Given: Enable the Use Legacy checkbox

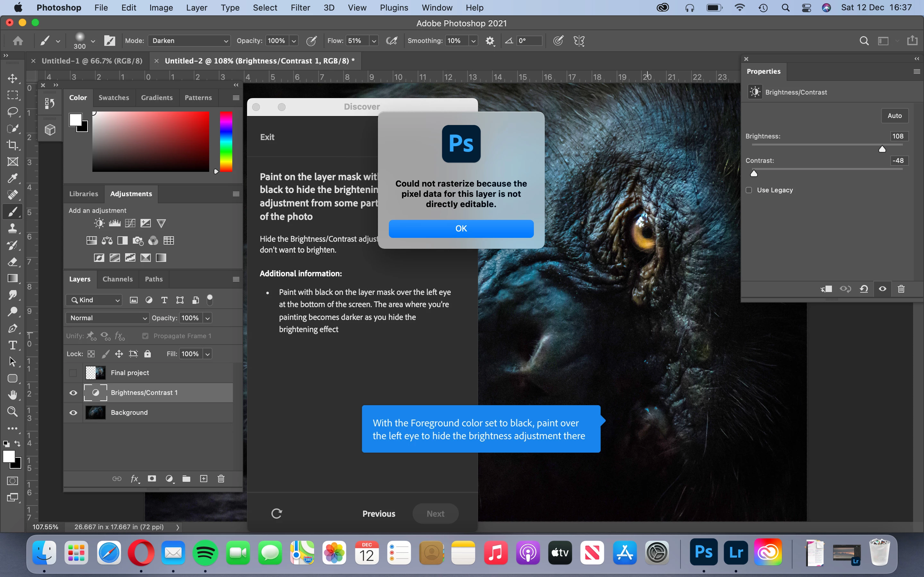Looking at the screenshot, I should 749,190.
